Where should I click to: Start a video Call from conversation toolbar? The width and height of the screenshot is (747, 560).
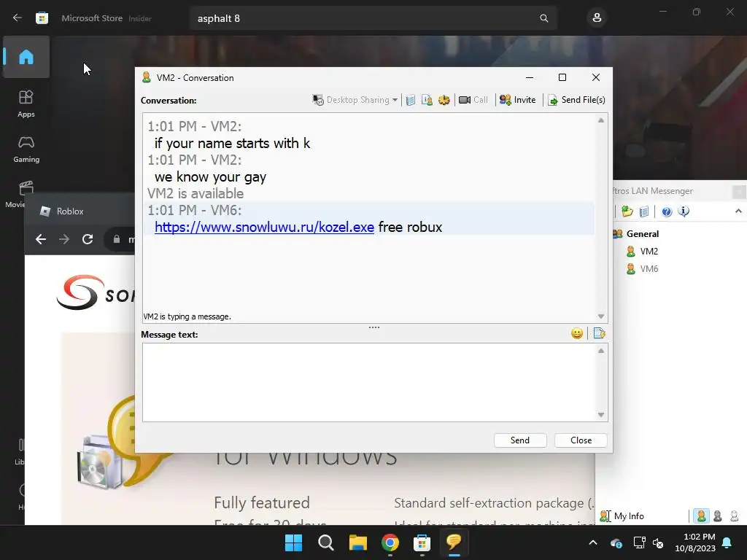(x=473, y=100)
